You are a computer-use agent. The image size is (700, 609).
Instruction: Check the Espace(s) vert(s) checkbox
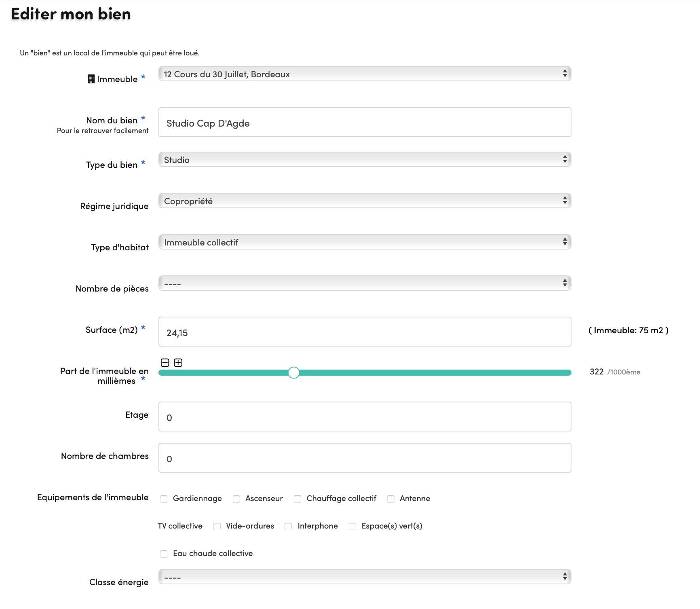pos(352,527)
